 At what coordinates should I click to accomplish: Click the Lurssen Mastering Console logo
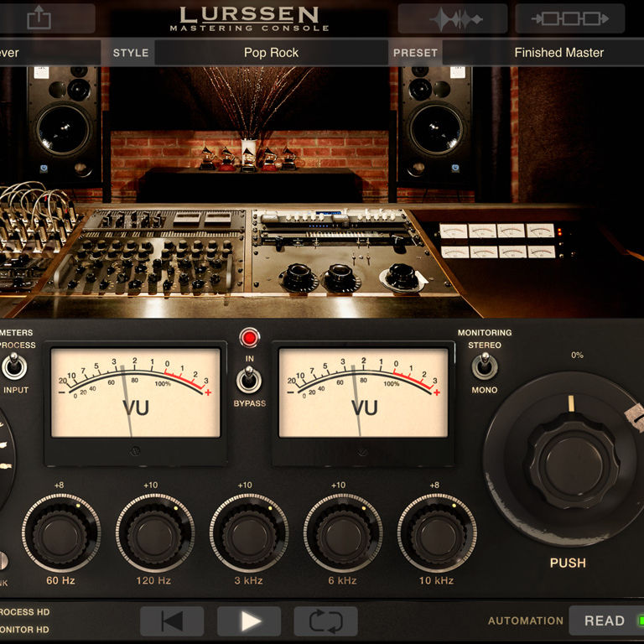click(x=249, y=19)
